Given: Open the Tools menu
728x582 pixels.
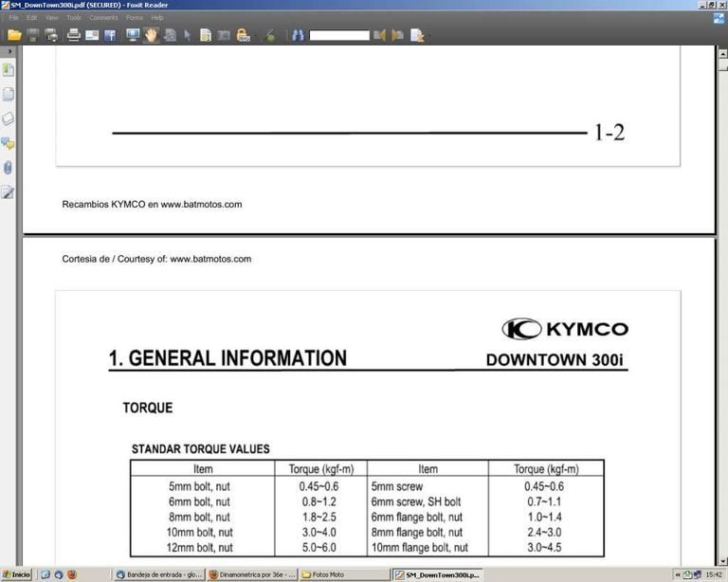Looking at the screenshot, I should tap(73, 17).
